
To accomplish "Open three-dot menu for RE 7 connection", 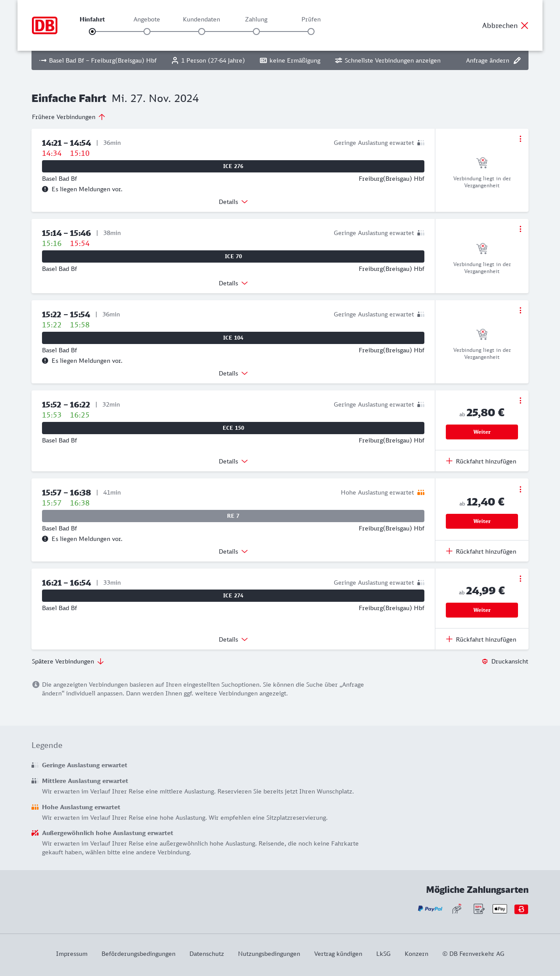I will click(x=520, y=489).
